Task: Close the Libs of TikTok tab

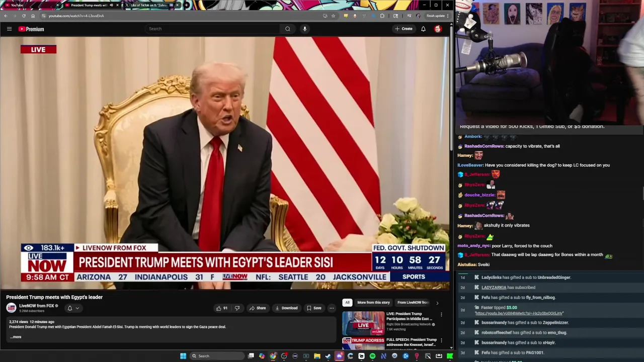Action: click(x=177, y=5)
